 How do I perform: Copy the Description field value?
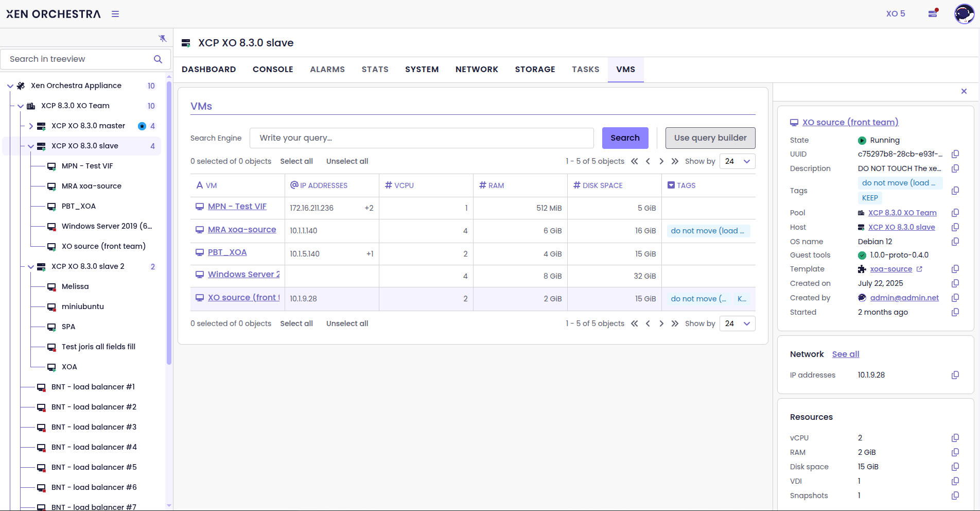[955, 168]
